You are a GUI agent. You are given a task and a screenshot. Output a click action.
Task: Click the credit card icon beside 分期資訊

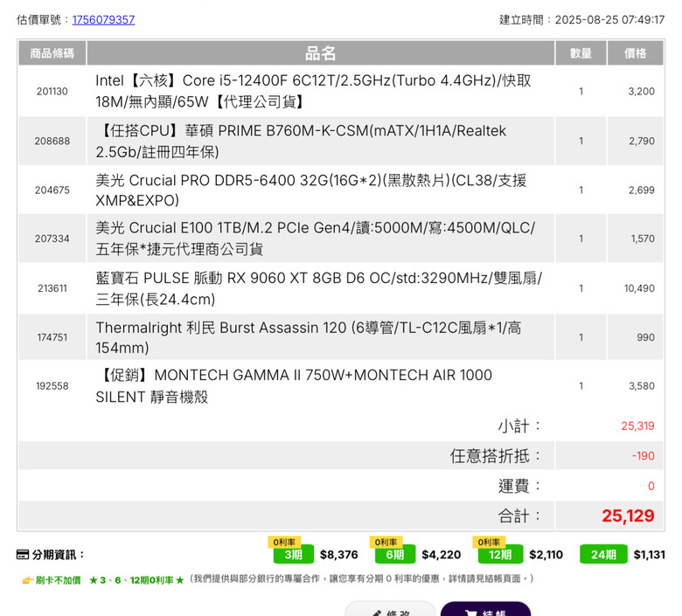(23, 555)
